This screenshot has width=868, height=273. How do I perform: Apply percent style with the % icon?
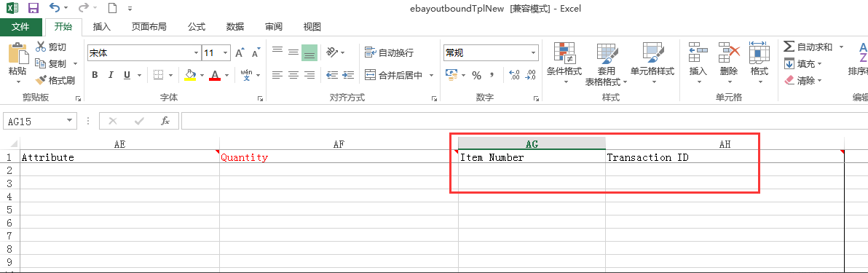(477, 75)
